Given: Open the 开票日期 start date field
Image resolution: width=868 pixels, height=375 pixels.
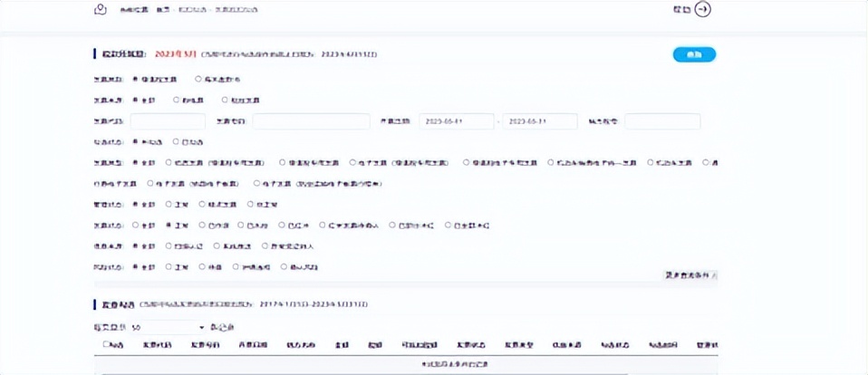Looking at the screenshot, I should 457,121.
